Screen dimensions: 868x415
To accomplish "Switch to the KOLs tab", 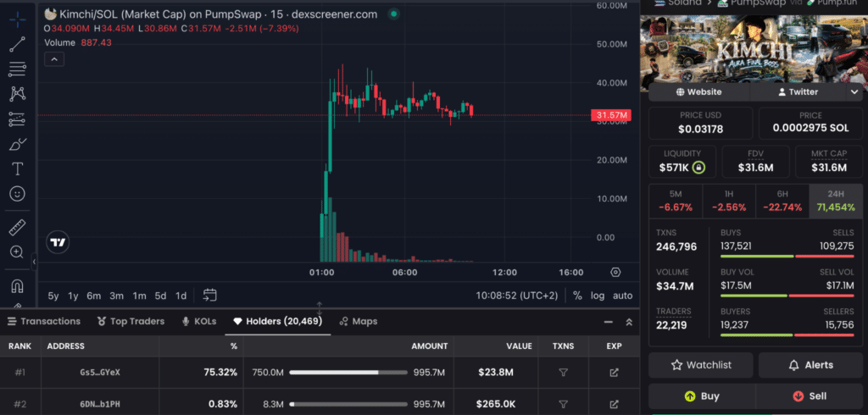I will (x=199, y=322).
